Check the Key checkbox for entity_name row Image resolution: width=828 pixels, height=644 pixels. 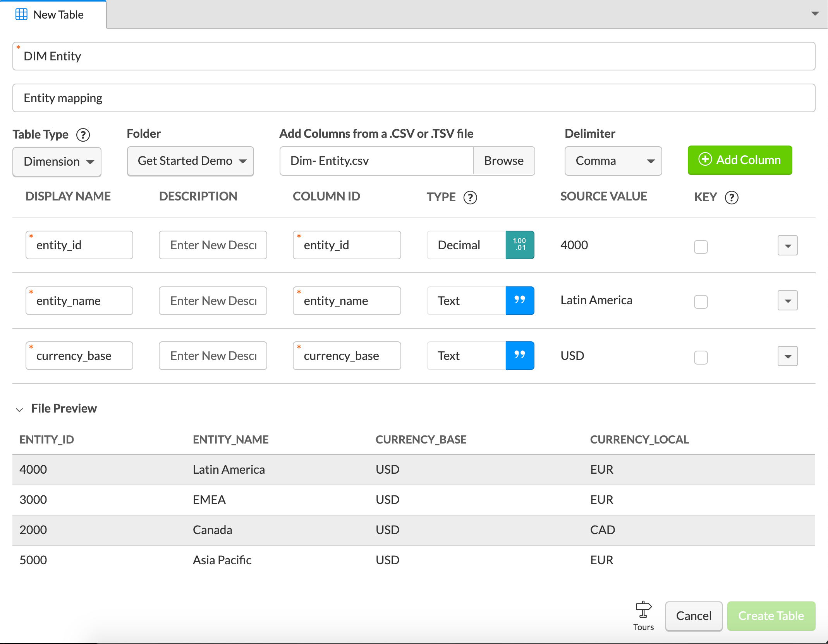coord(701,302)
